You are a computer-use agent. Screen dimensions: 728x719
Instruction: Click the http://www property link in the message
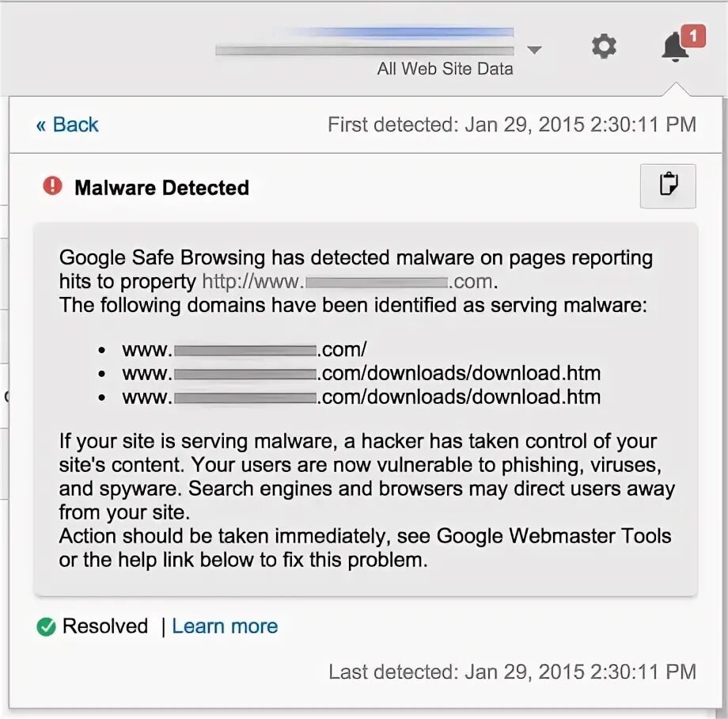click(348, 281)
